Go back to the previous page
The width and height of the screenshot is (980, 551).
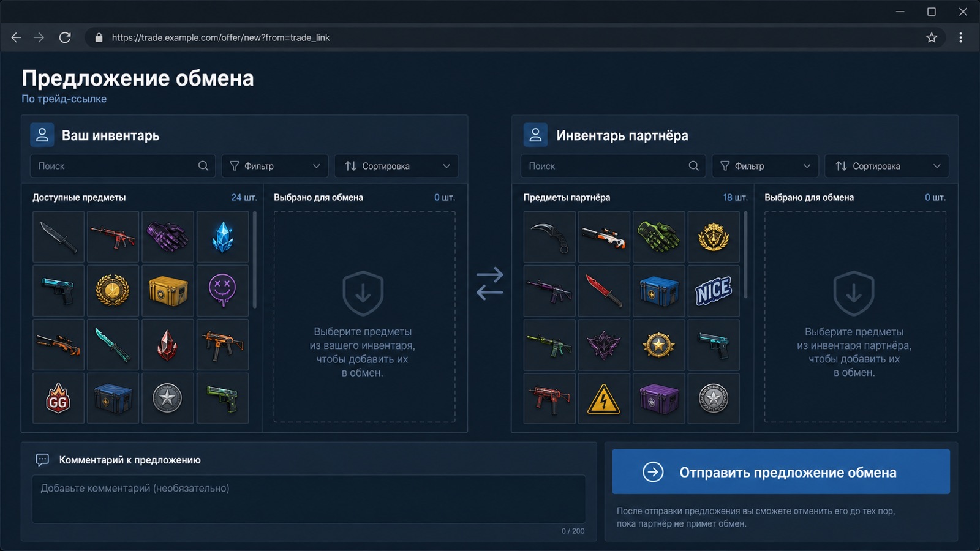pos(17,37)
